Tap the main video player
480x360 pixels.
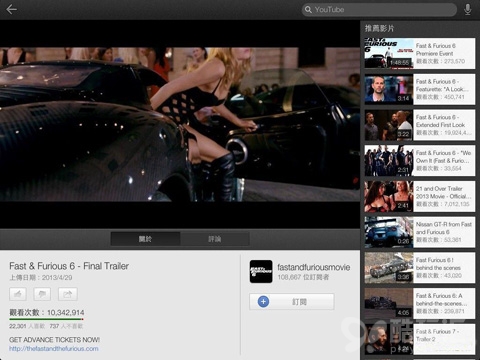180,124
